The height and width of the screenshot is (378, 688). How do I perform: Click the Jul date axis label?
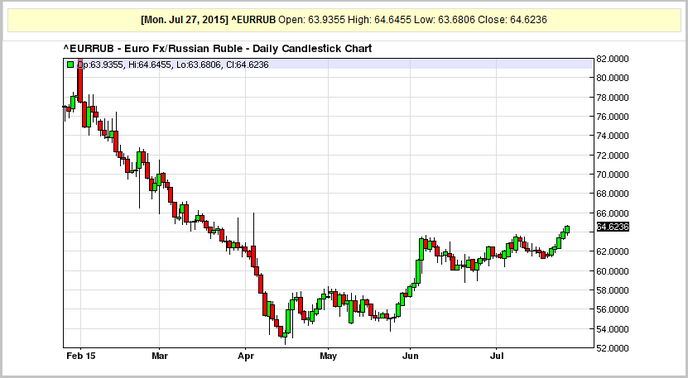point(497,356)
